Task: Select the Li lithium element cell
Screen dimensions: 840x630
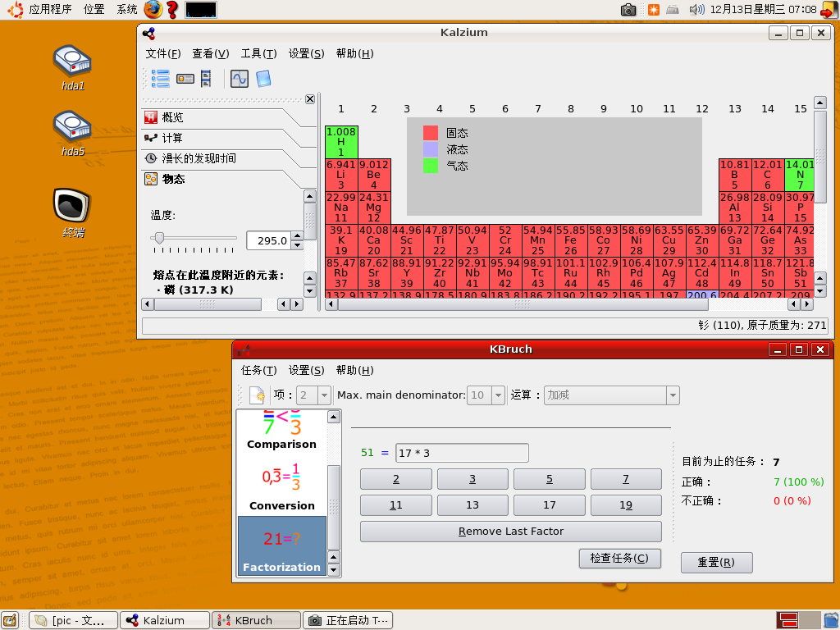Action: (341, 175)
